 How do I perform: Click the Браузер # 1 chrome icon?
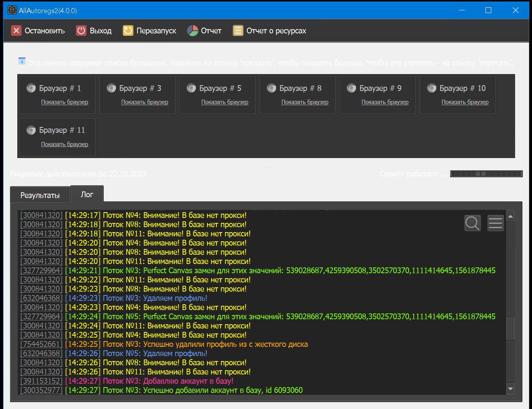pyautogui.click(x=31, y=88)
